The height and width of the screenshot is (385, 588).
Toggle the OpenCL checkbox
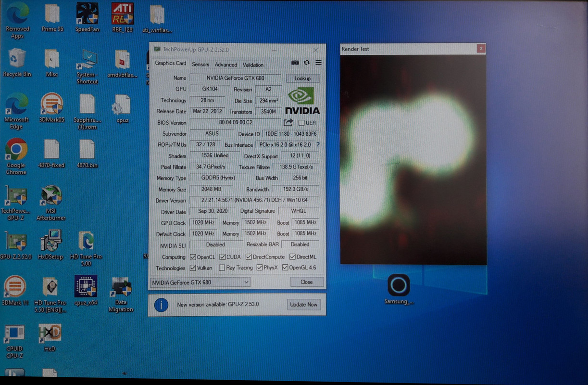point(193,257)
